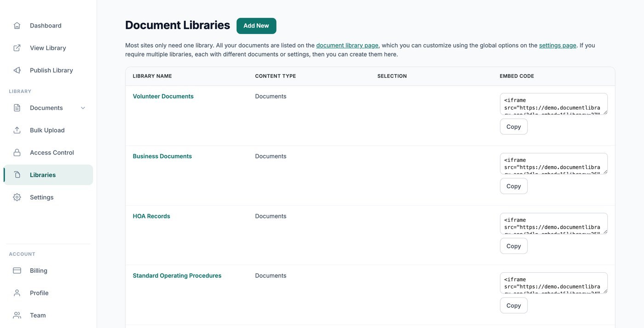Expand the Documents submenu chevron
Viewport: 644px width, 328px height.
pos(83,108)
